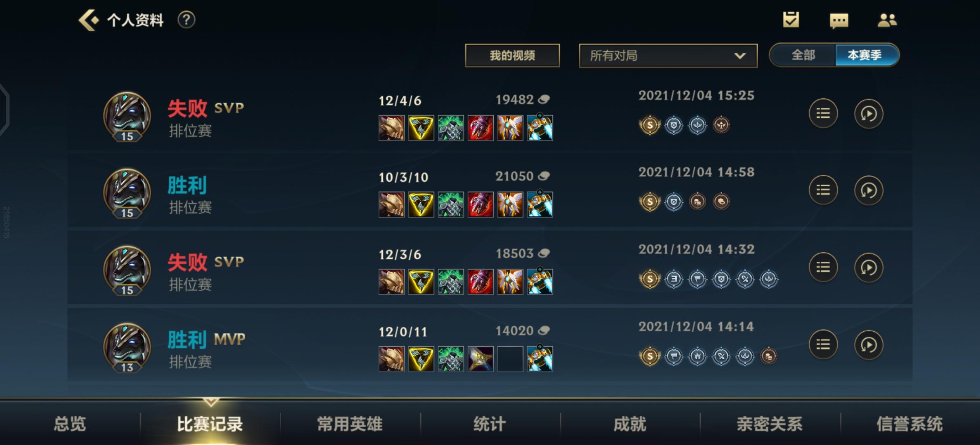Screen dimensions: 980x445
Task: Switch the filter to 全部
Action: [803, 55]
